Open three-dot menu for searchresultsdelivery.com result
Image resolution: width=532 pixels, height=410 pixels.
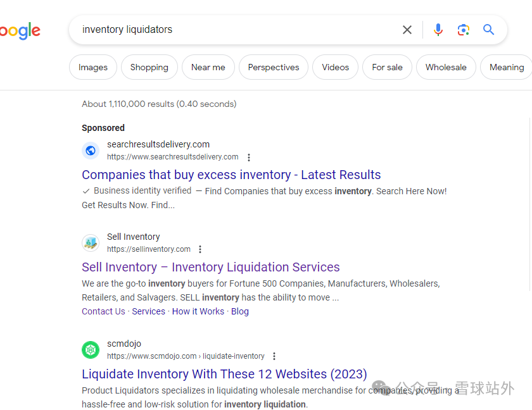click(x=249, y=158)
